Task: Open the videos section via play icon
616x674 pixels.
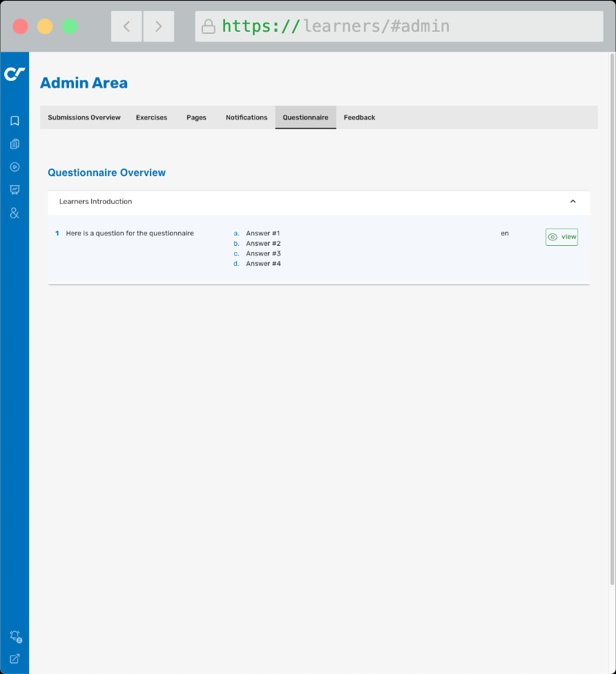Action: point(14,166)
